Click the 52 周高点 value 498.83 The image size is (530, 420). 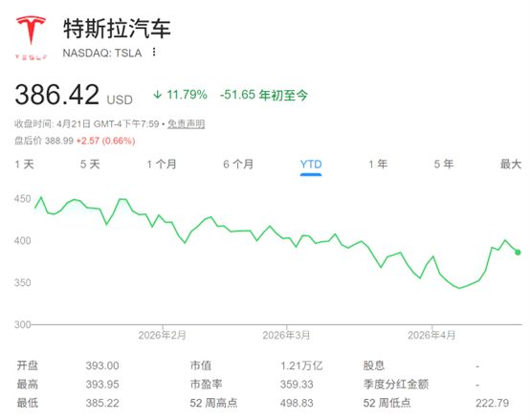pyautogui.click(x=297, y=403)
